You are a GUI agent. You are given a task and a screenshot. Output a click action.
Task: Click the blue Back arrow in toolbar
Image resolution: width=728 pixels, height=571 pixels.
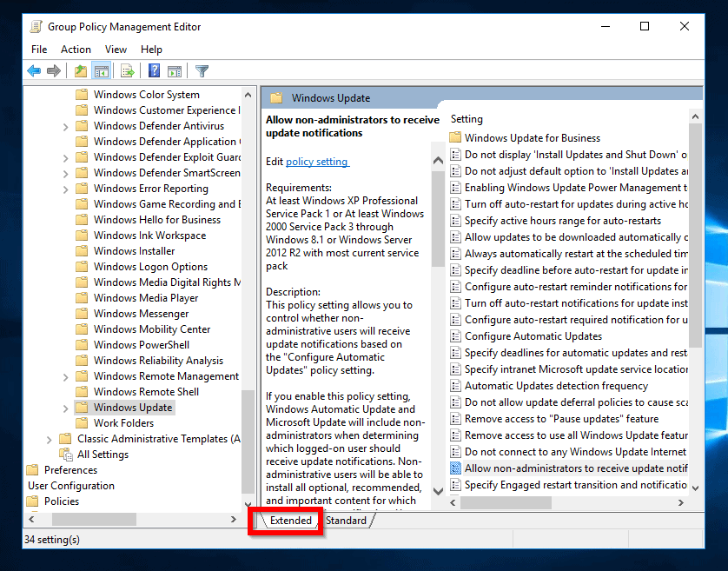[x=34, y=71]
